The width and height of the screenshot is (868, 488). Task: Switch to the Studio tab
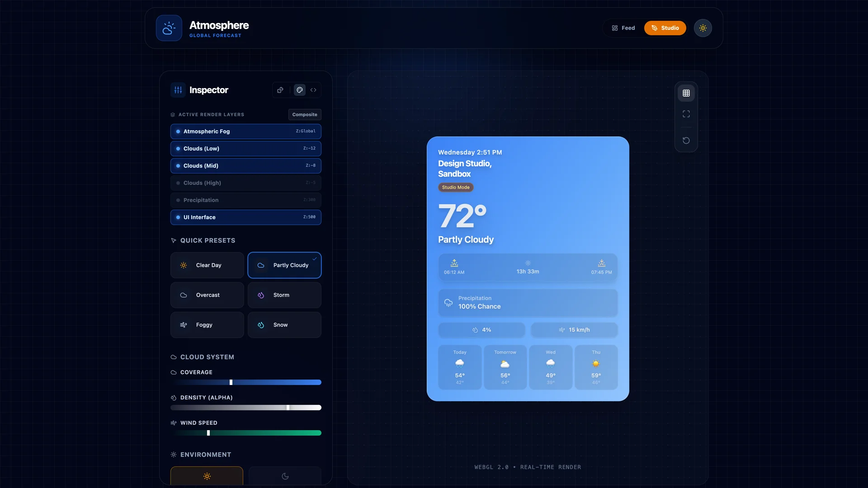[665, 28]
